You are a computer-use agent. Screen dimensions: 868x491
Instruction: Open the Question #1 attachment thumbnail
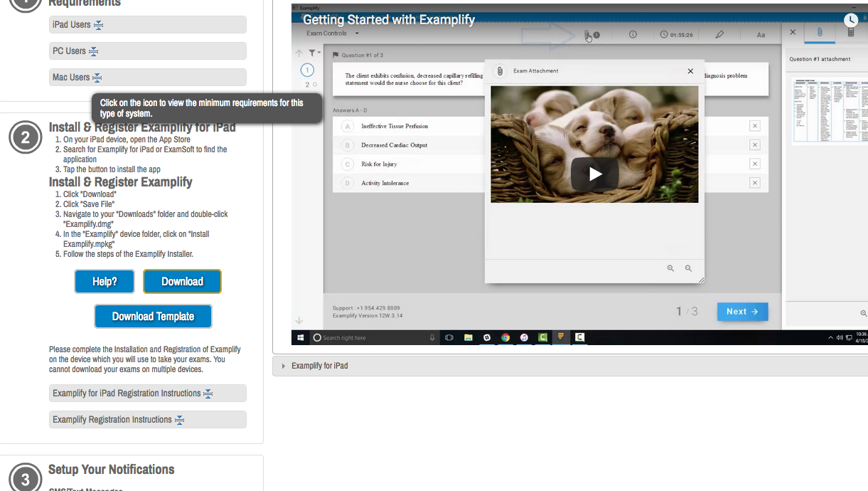[830, 110]
